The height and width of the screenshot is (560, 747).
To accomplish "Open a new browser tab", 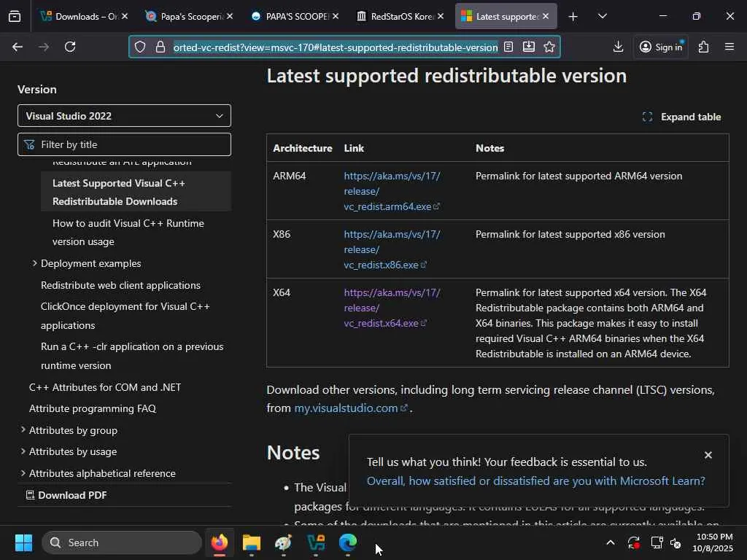I will pyautogui.click(x=573, y=17).
